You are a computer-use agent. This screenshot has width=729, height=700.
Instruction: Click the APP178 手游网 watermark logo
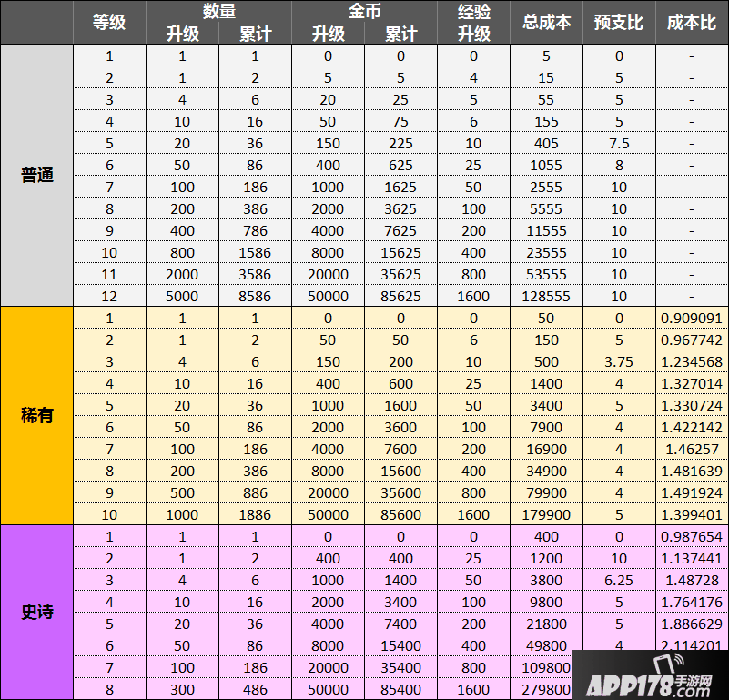pyautogui.click(x=651, y=675)
